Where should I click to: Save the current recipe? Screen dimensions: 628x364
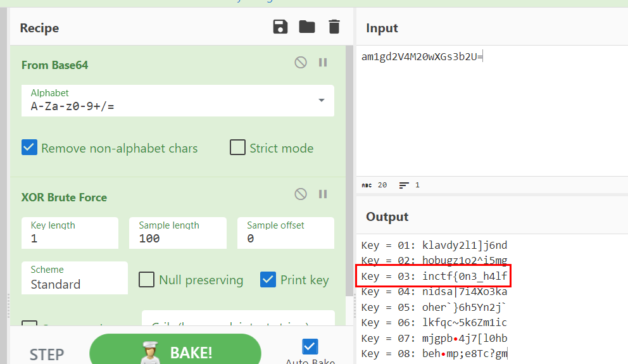280,27
